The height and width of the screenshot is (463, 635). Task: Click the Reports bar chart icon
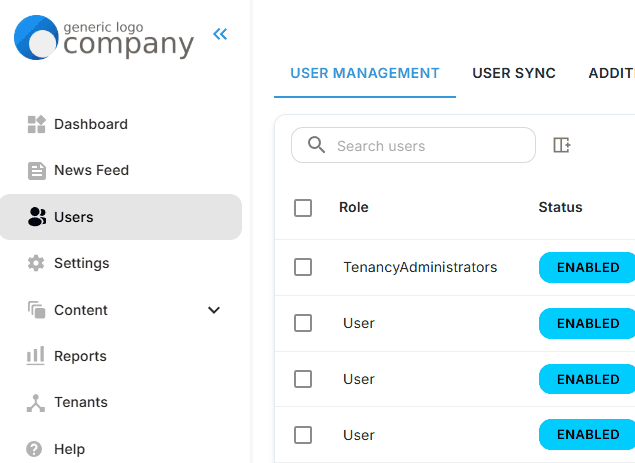pyautogui.click(x=36, y=356)
